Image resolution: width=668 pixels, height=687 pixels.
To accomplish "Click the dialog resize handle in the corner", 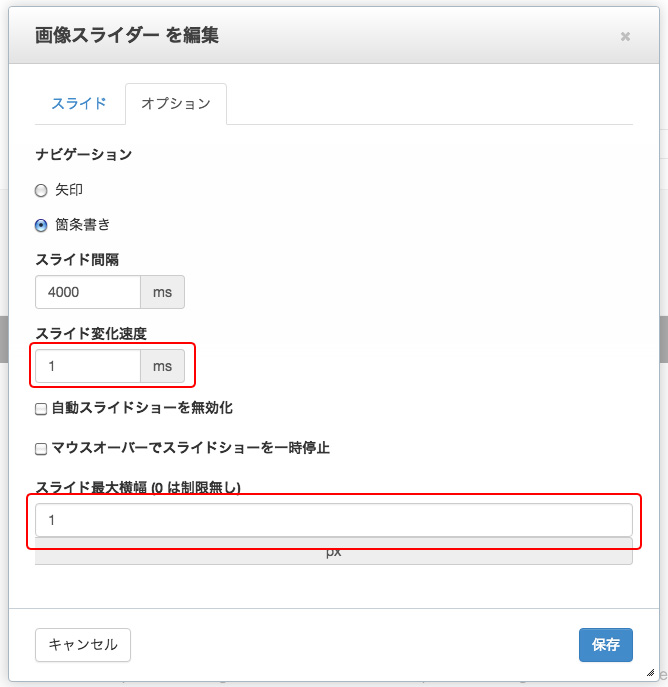I will click(x=650, y=673).
